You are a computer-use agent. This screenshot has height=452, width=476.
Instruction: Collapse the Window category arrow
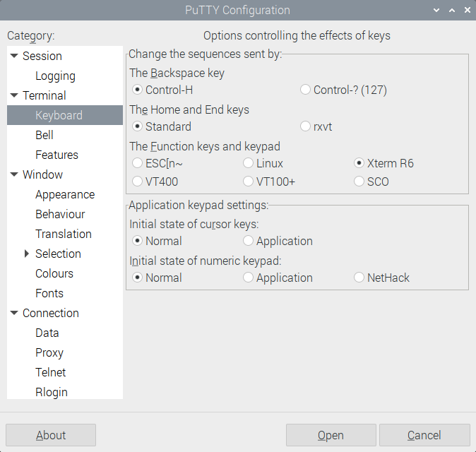pyautogui.click(x=14, y=174)
